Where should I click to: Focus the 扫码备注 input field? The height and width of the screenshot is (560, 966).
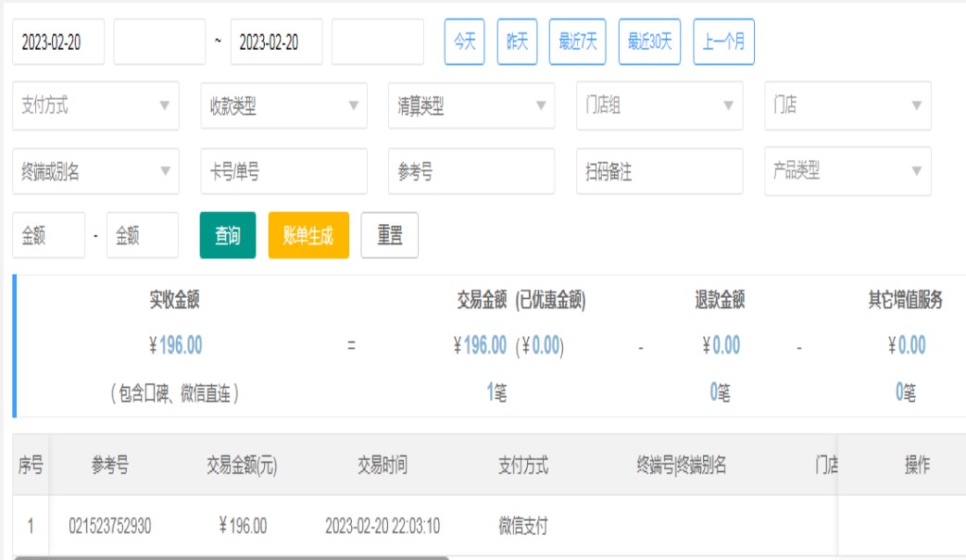[659, 171]
